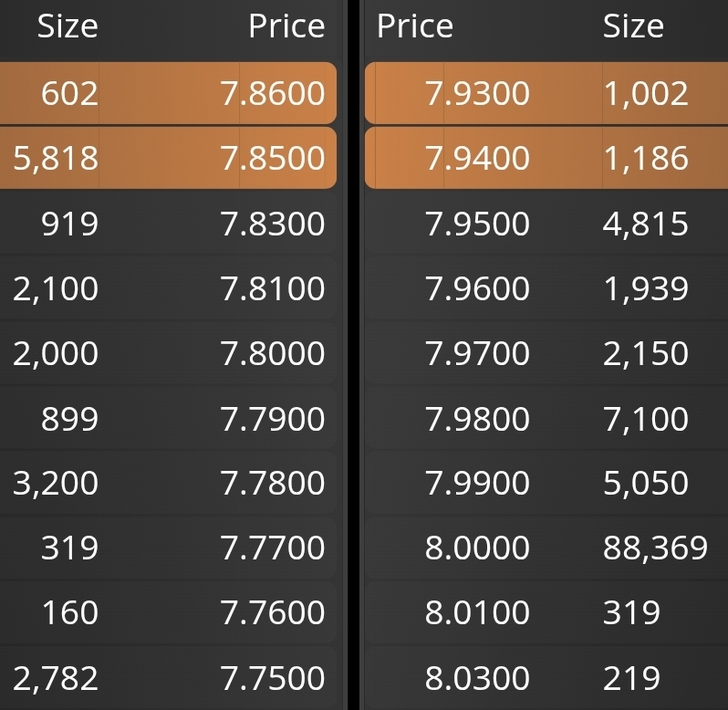Select ask price 8.0000 level
728x710 pixels.
click(477, 548)
